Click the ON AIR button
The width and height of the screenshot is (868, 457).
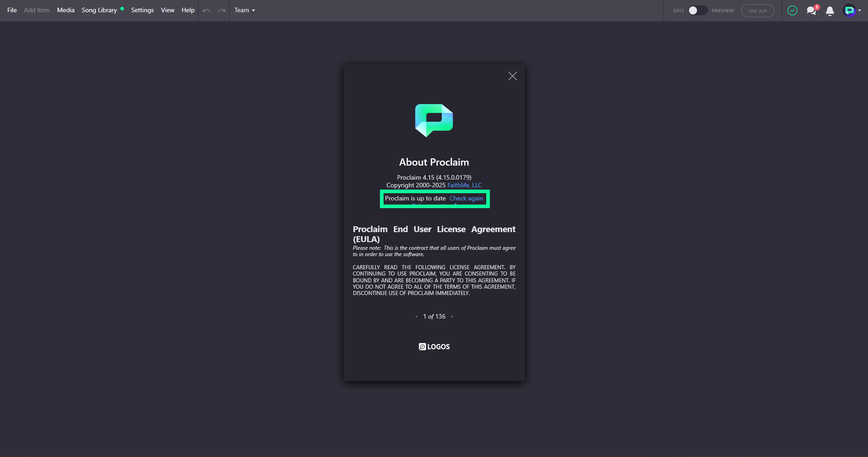tap(758, 10)
